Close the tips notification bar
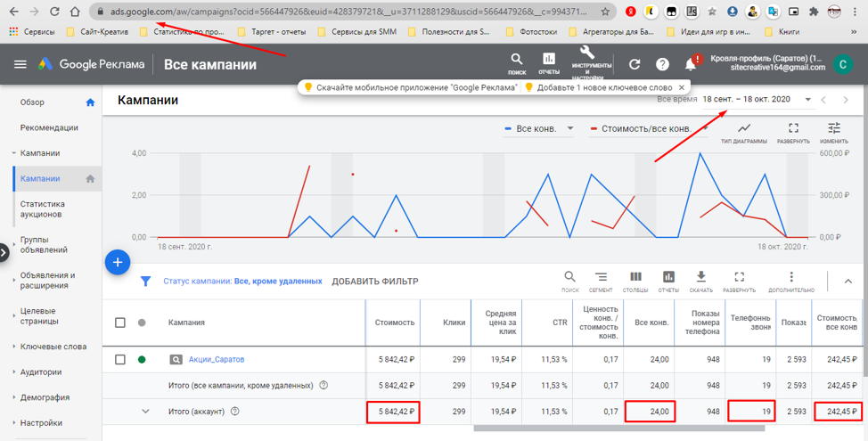Screen dimensions: 868x441 (682, 87)
